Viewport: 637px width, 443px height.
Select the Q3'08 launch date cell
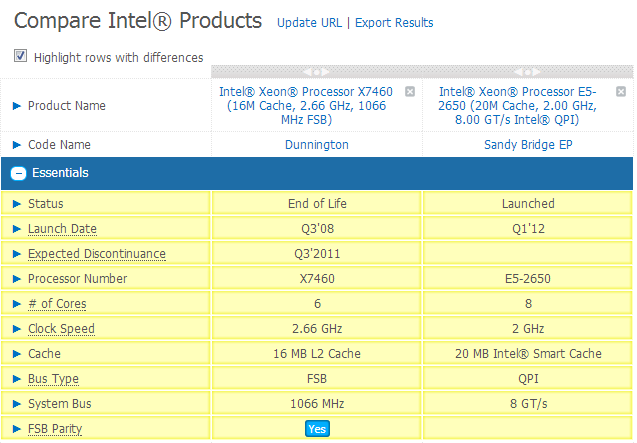tap(316, 228)
